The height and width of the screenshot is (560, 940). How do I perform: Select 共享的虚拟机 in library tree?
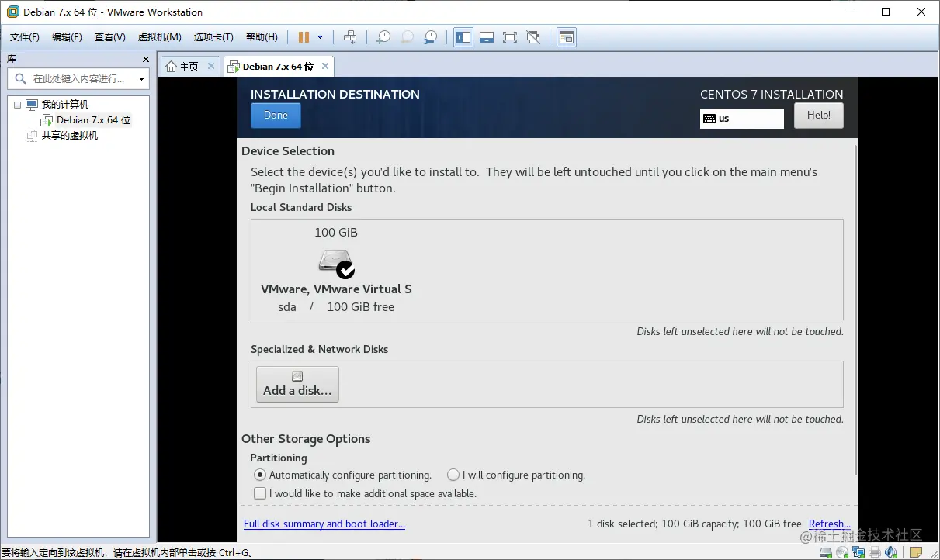70,136
